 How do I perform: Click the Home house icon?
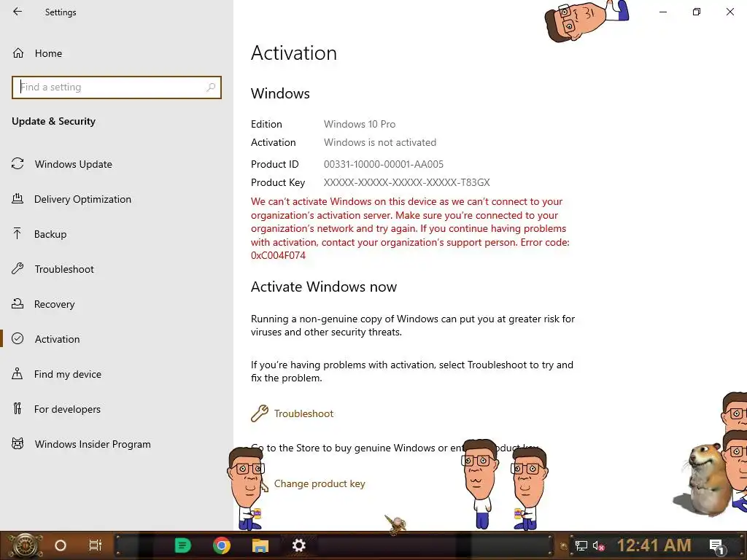[x=18, y=53]
